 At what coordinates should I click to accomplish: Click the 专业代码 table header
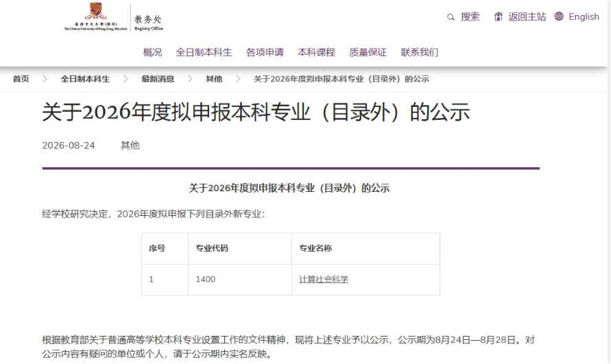pos(212,248)
